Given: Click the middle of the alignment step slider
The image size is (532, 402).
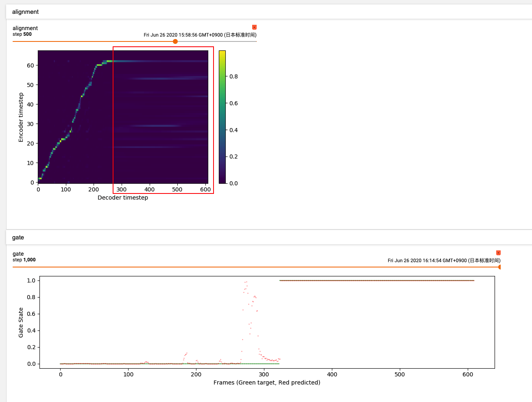Looking at the screenshot, I should pyautogui.click(x=134, y=41).
